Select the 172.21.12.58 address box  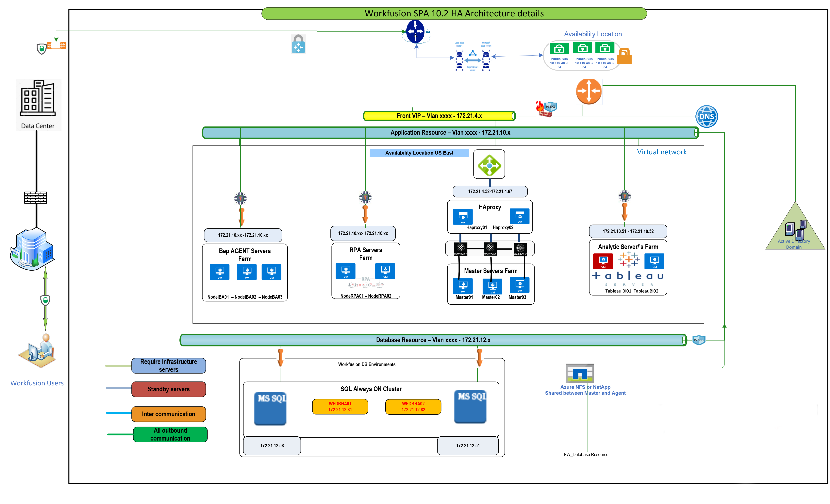click(272, 446)
